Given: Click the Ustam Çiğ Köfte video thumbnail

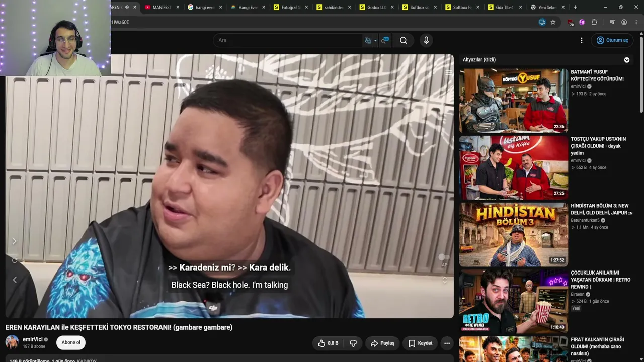Looking at the screenshot, I should (514, 167).
